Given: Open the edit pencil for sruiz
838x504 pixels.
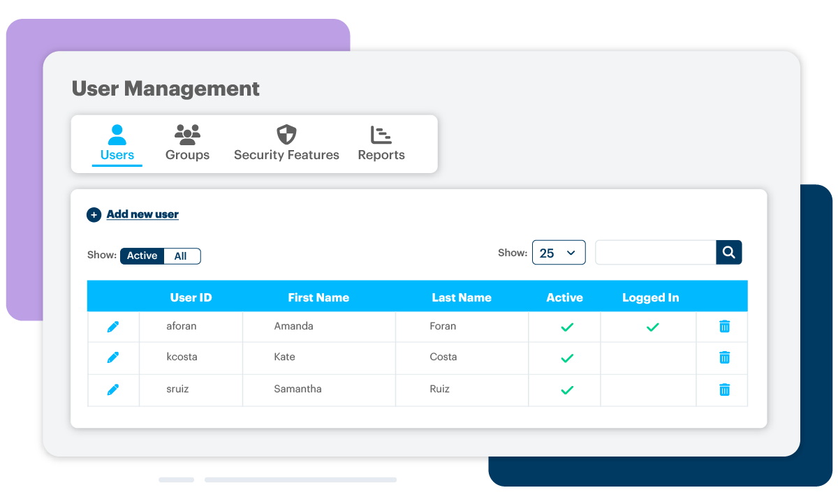Looking at the screenshot, I should click(x=113, y=390).
